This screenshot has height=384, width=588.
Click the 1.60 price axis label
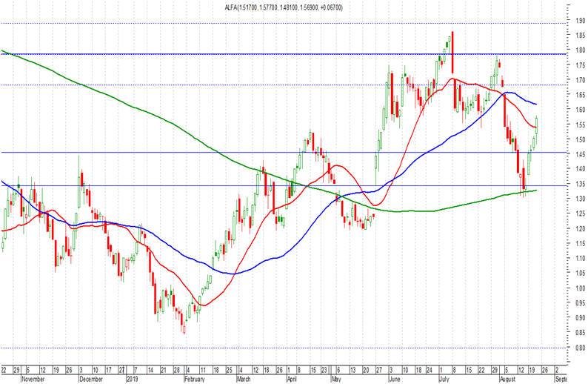581,110
